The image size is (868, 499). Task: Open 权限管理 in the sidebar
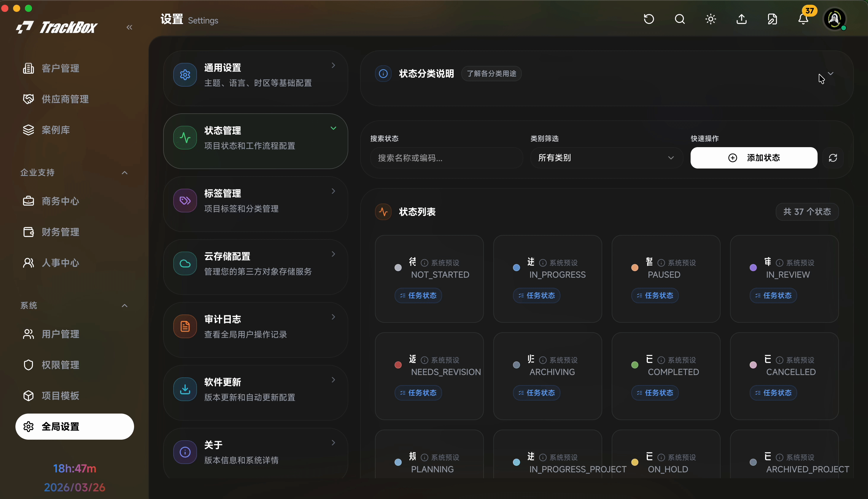click(x=75, y=365)
